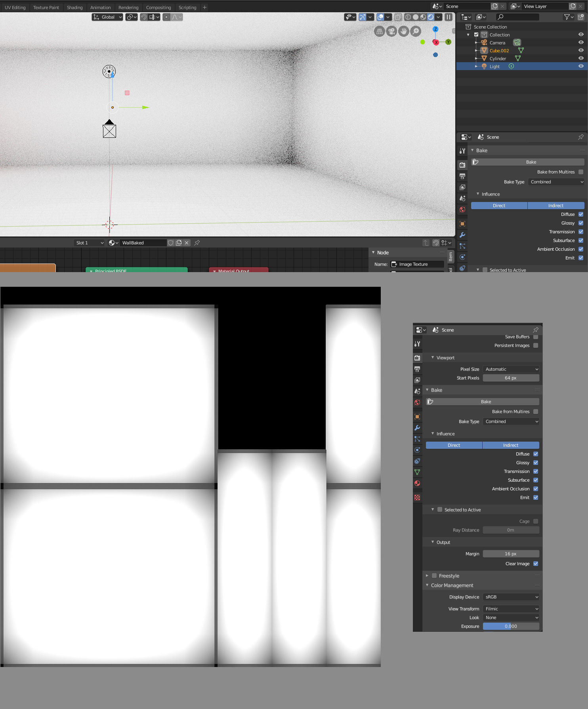Viewport: 588px width, 709px height.
Task: Open the outliner filter dropdown
Action: [569, 17]
